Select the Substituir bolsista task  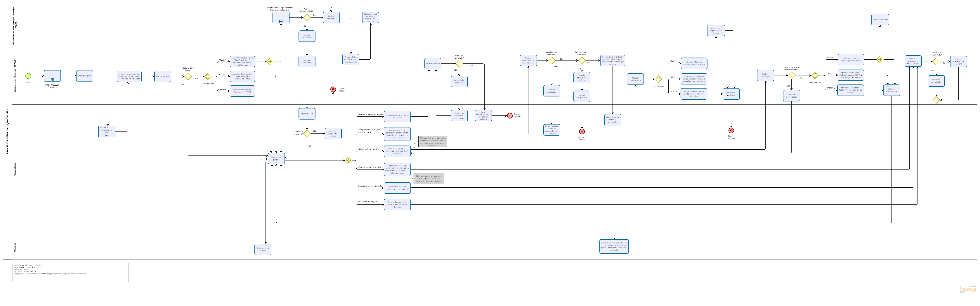click(x=880, y=19)
